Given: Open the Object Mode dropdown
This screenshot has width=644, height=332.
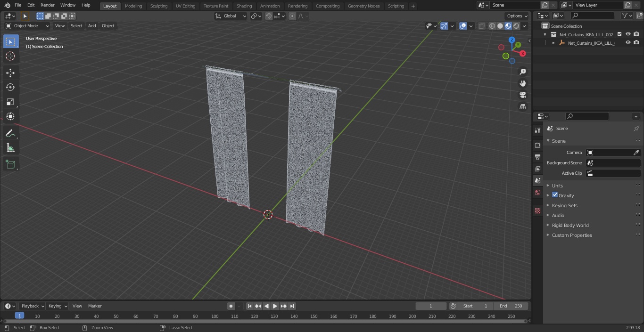Looking at the screenshot, I should click(x=27, y=26).
